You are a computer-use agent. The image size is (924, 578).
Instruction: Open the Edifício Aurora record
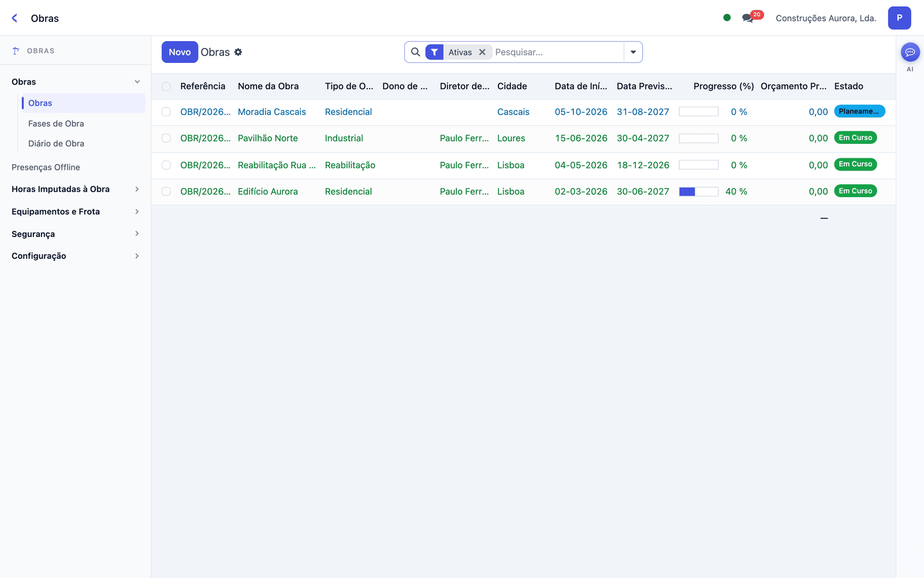pos(268,191)
